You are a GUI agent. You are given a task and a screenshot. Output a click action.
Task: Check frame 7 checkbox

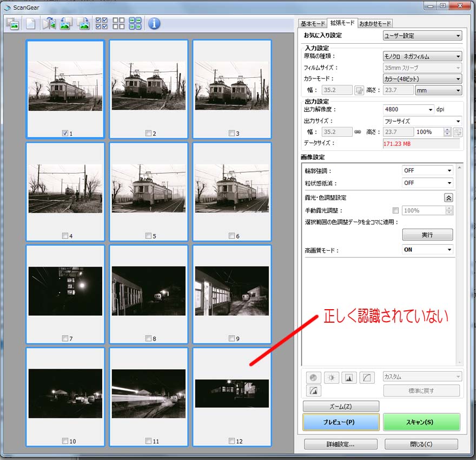point(65,338)
